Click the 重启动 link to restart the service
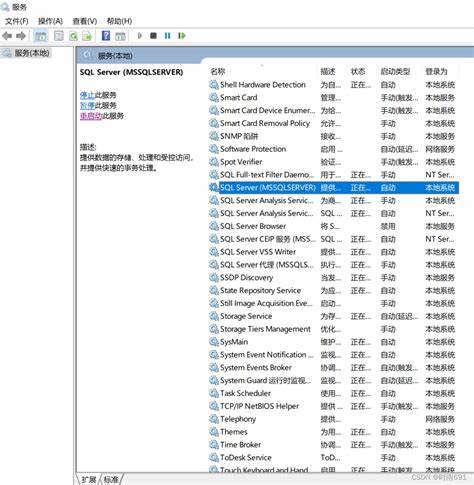 click(x=91, y=116)
